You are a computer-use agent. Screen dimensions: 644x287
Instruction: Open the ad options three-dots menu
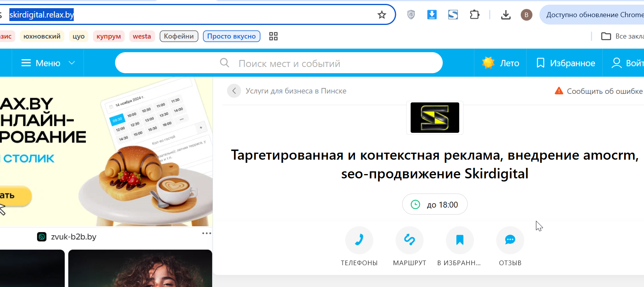[x=206, y=233]
